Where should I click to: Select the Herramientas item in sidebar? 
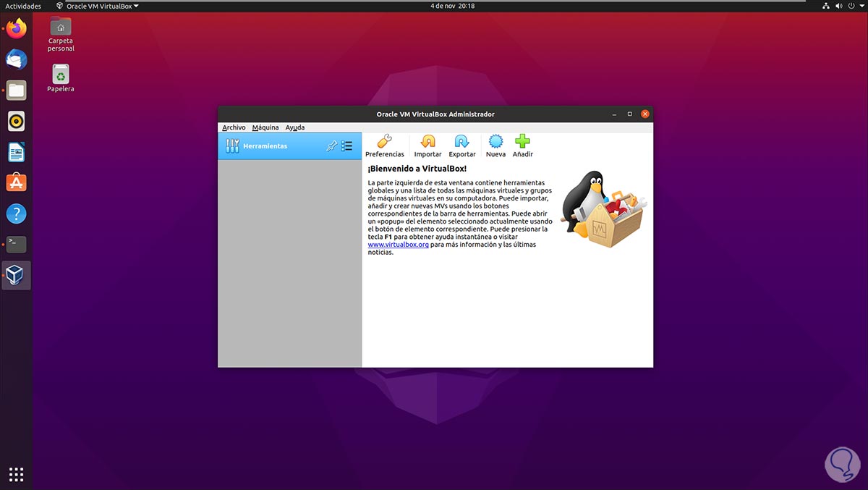(x=290, y=146)
